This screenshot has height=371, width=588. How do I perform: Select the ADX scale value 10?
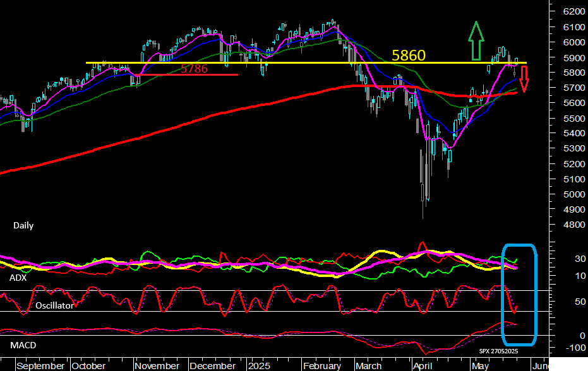[580, 276]
